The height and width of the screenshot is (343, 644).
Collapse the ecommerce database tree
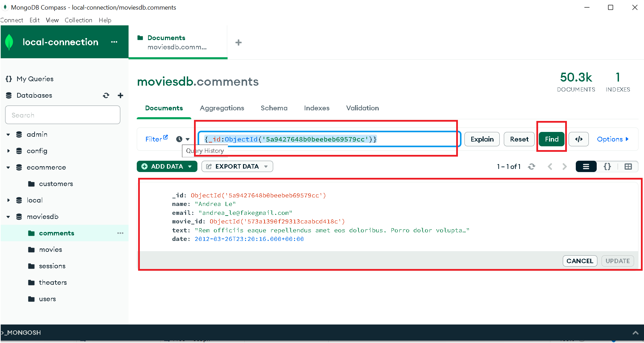(8, 168)
